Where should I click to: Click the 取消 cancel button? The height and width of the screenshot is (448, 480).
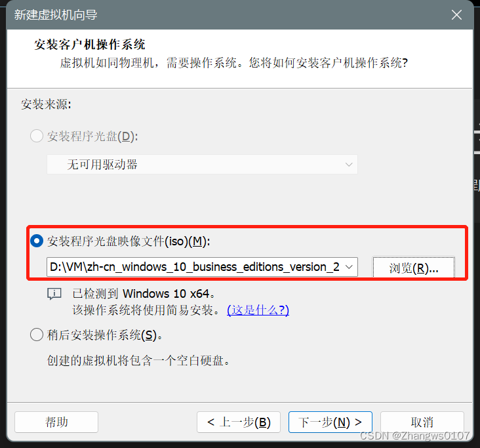tap(422, 422)
